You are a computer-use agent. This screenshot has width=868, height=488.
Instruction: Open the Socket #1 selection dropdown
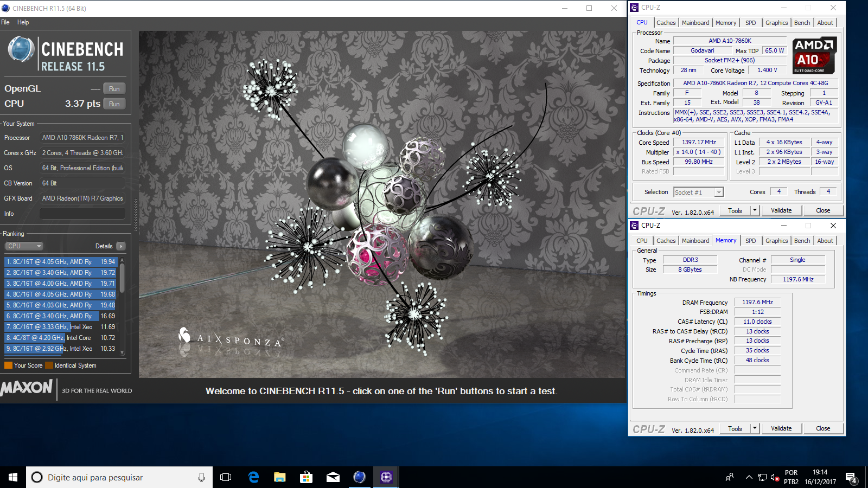698,192
